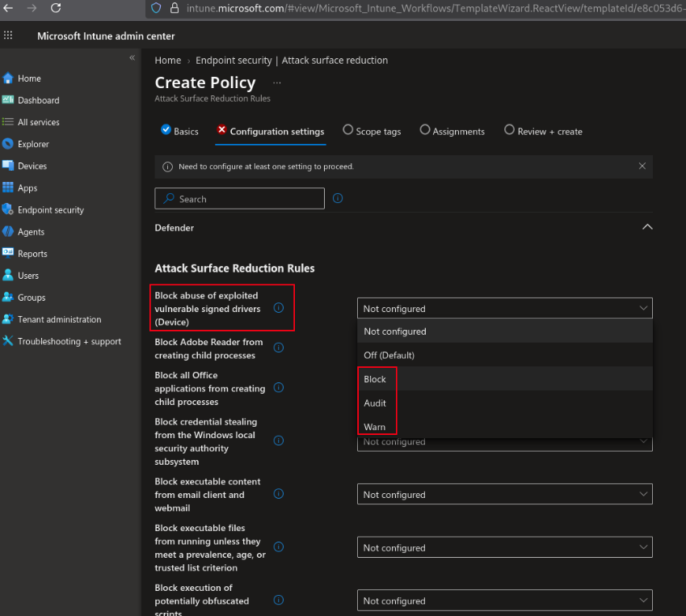The height and width of the screenshot is (616, 686).
Task: Click info icon for prevalence criterion rule
Action: [x=279, y=546]
